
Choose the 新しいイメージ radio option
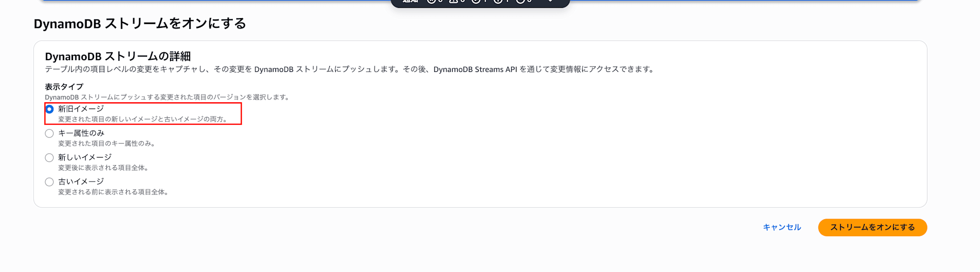(x=49, y=158)
